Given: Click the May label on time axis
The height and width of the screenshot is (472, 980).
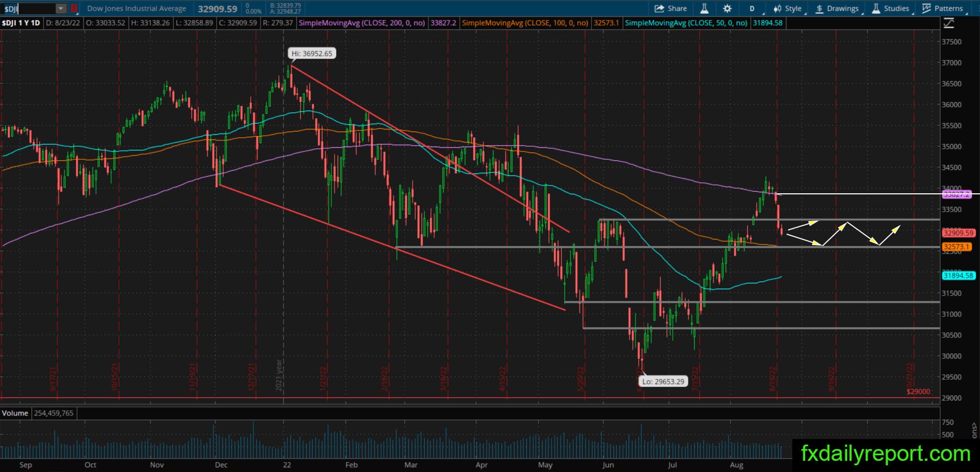Looking at the screenshot, I should [x=545, y=465].
